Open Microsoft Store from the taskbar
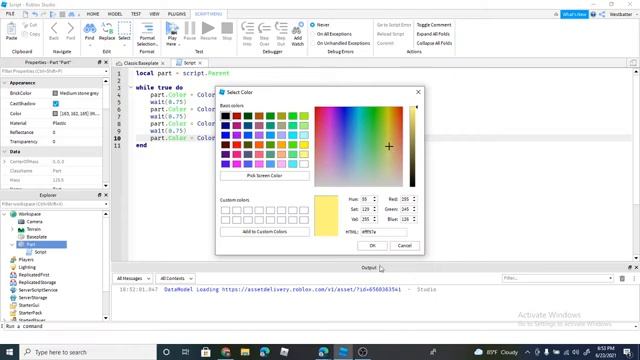 206,352
